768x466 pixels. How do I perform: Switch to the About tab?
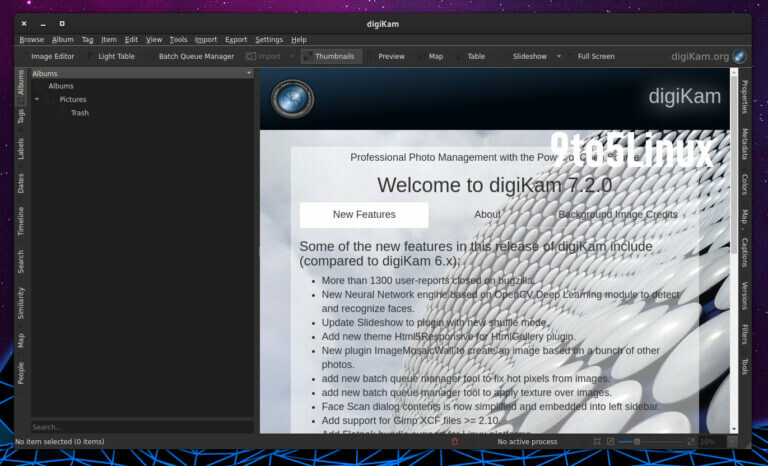pos(487,214)
